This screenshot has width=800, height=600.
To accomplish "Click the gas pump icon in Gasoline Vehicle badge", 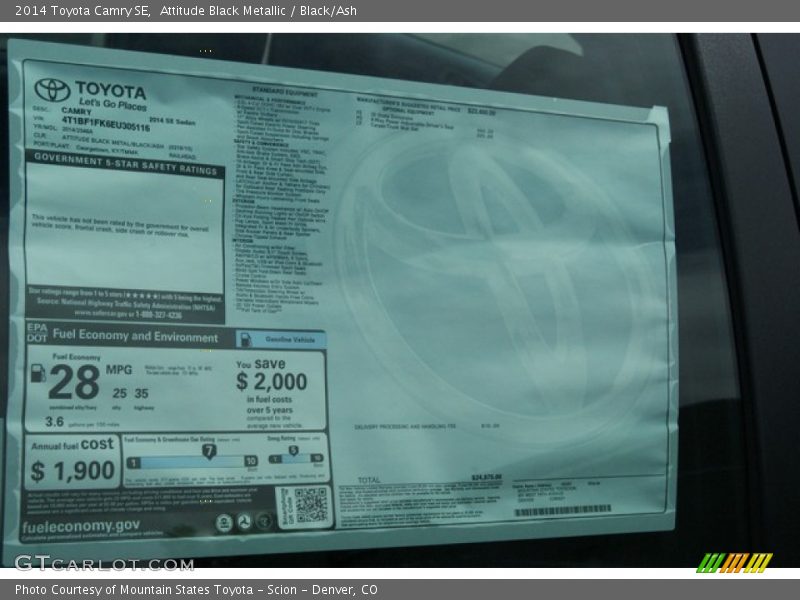I will tap(246, 339).
